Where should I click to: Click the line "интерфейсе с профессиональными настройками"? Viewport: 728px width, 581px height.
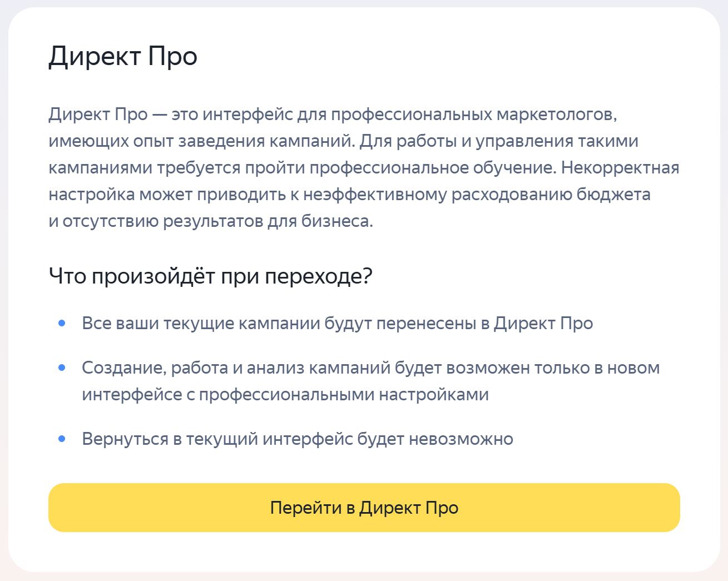tap(285, 394)
